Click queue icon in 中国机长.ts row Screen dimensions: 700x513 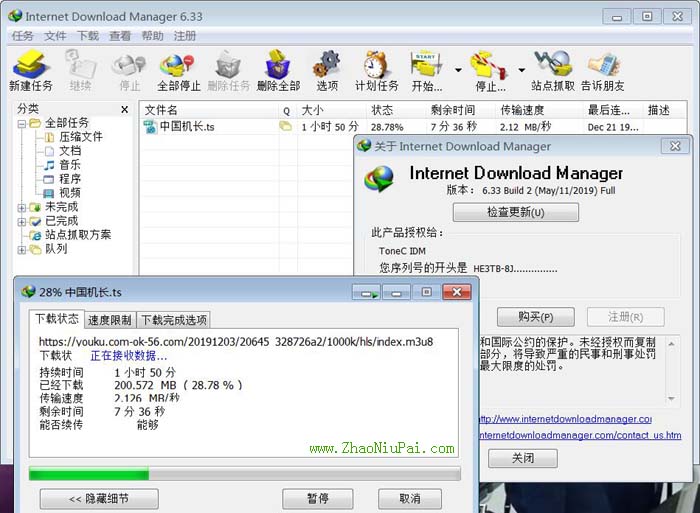(286, 126)
